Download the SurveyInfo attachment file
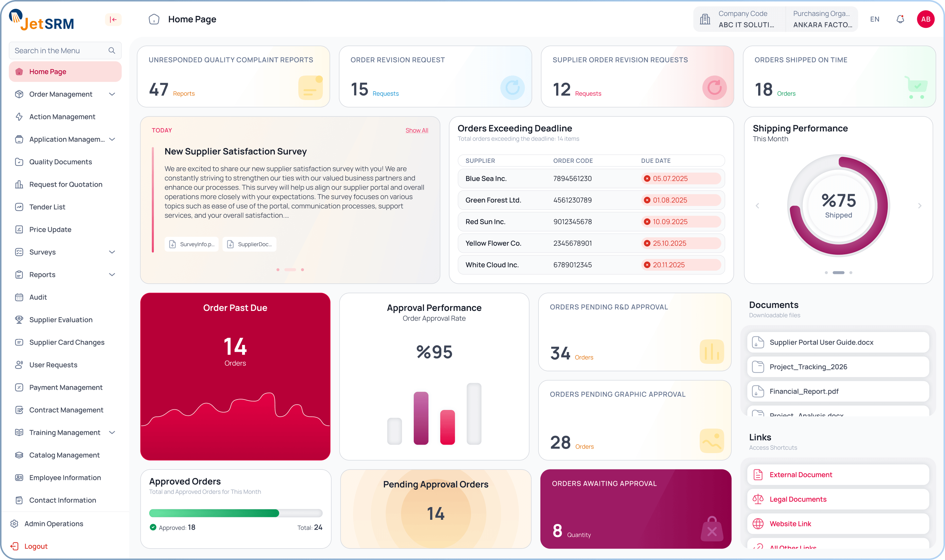The width and height of the screenshot is (945, 560). (x=192, y=244)
